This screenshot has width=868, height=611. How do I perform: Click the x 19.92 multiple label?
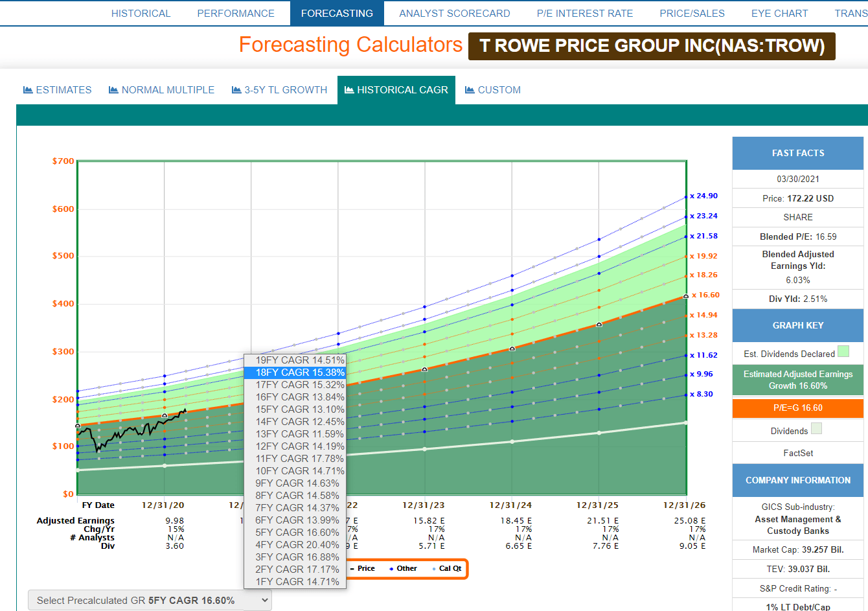(x=704, y=256)
